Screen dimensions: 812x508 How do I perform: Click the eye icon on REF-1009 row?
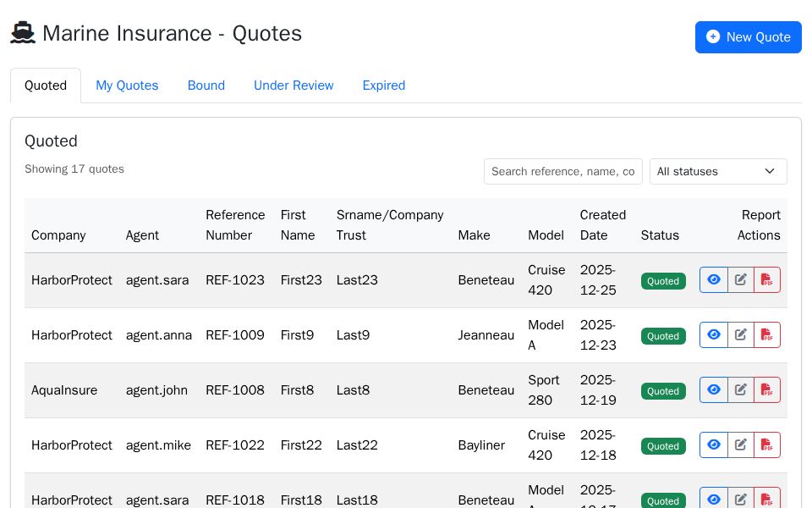(x=714, y=334)
